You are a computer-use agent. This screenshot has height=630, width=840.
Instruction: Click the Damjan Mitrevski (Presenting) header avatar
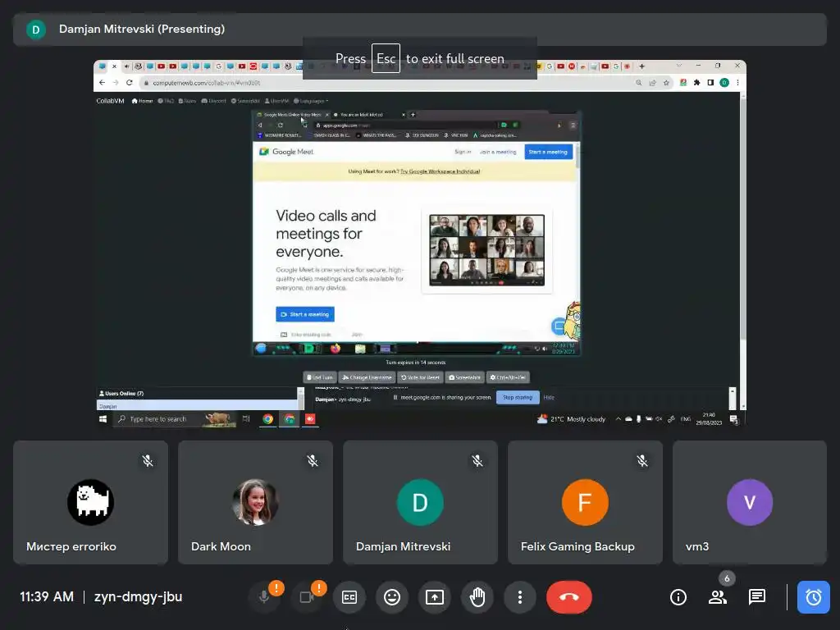[x=36, y=30]
